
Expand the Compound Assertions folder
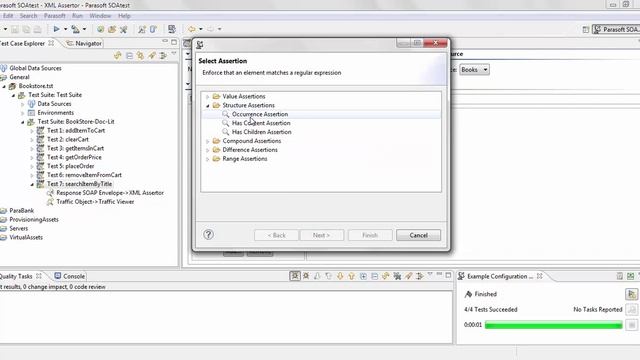(x=207, y=141)
